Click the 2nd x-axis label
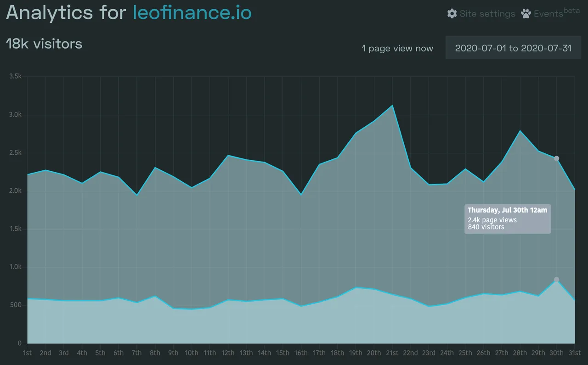 point(45,353)
